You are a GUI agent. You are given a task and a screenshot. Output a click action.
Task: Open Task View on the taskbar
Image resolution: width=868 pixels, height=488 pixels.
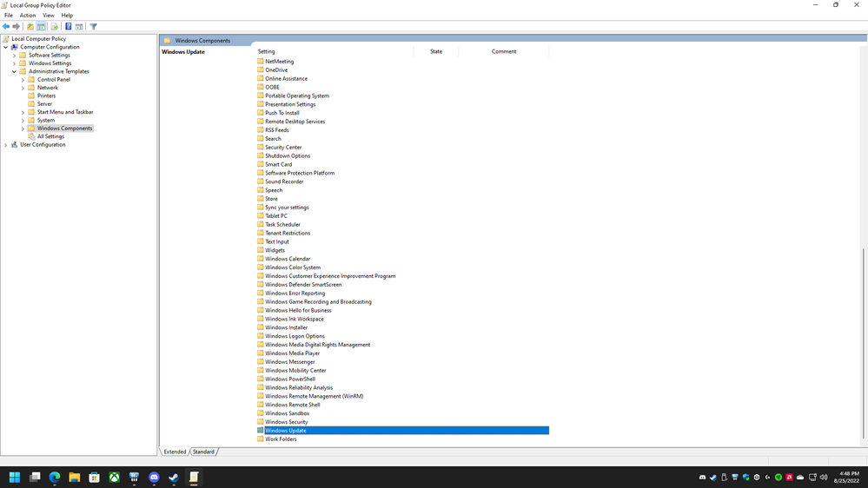35,477
